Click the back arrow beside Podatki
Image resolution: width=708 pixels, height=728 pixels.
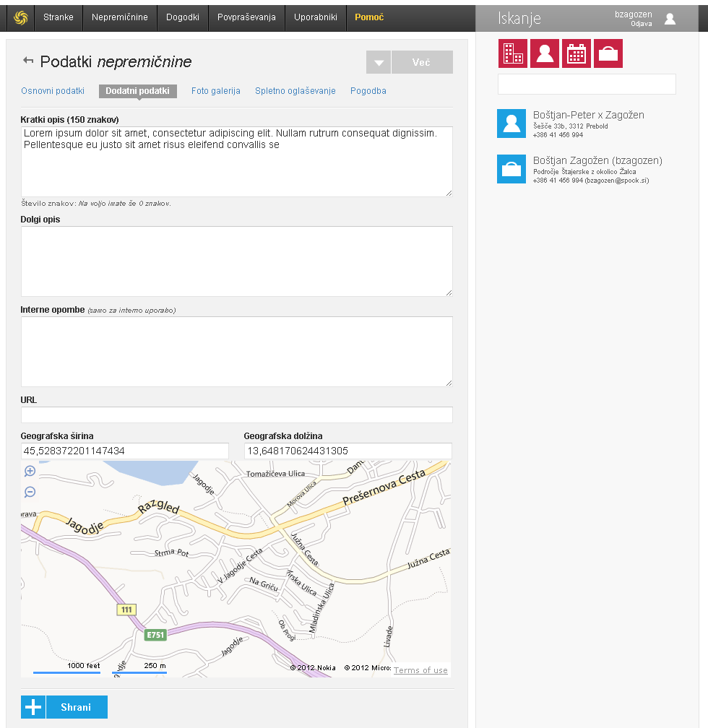coord(28,61)
